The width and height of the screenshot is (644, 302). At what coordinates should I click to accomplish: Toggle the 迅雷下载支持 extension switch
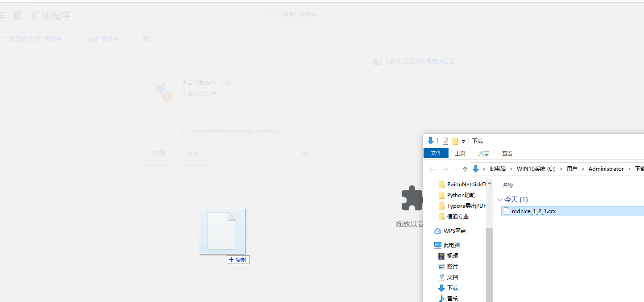[x=302, y=154]
